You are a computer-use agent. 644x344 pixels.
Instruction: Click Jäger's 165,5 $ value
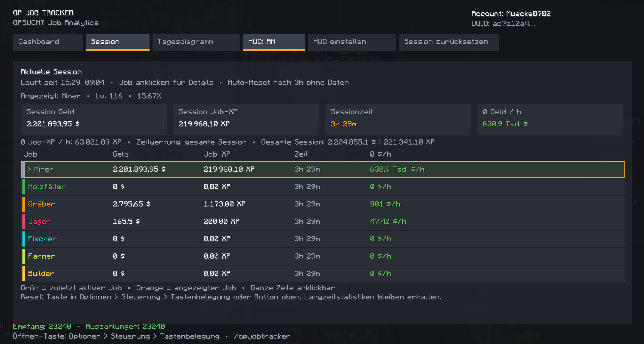point(126,221)
